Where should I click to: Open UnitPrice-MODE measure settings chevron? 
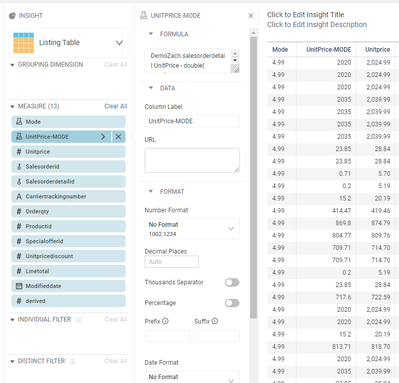click(103, 137)
